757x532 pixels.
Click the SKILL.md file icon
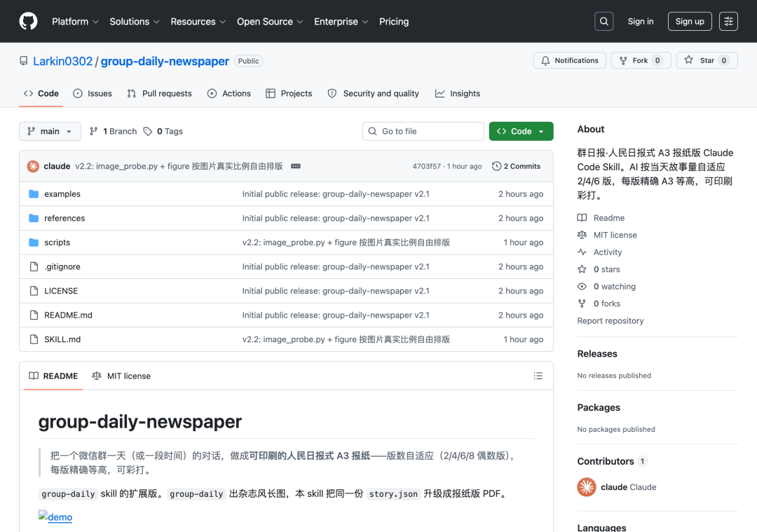(x=34, y=339)
